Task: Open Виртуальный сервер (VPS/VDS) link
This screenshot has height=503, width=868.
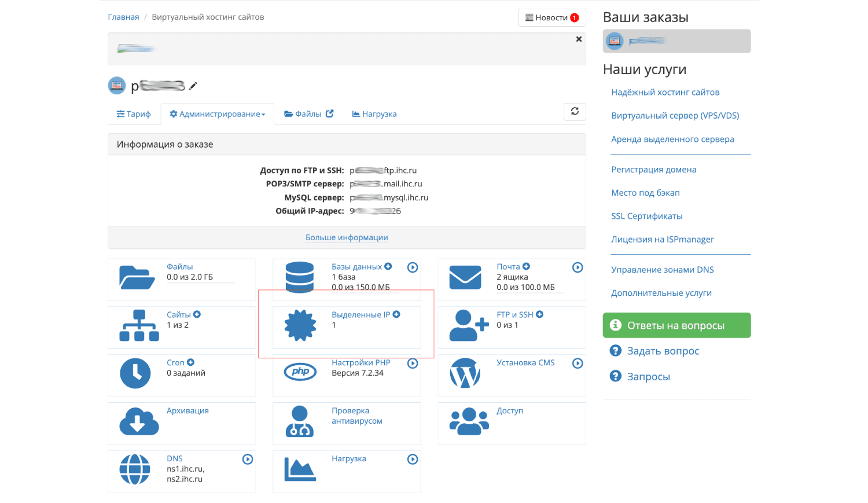Action: [675, 116]
